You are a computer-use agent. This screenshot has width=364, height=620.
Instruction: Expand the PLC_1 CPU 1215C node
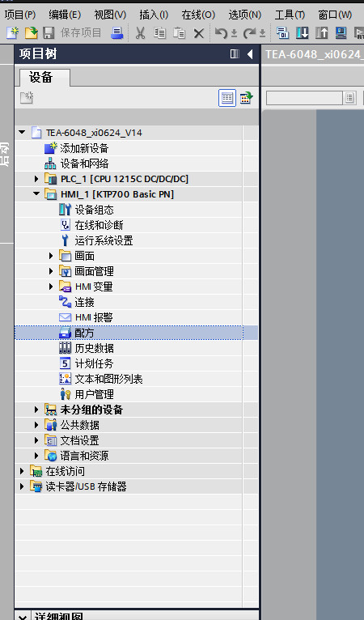tap(36, 179)
